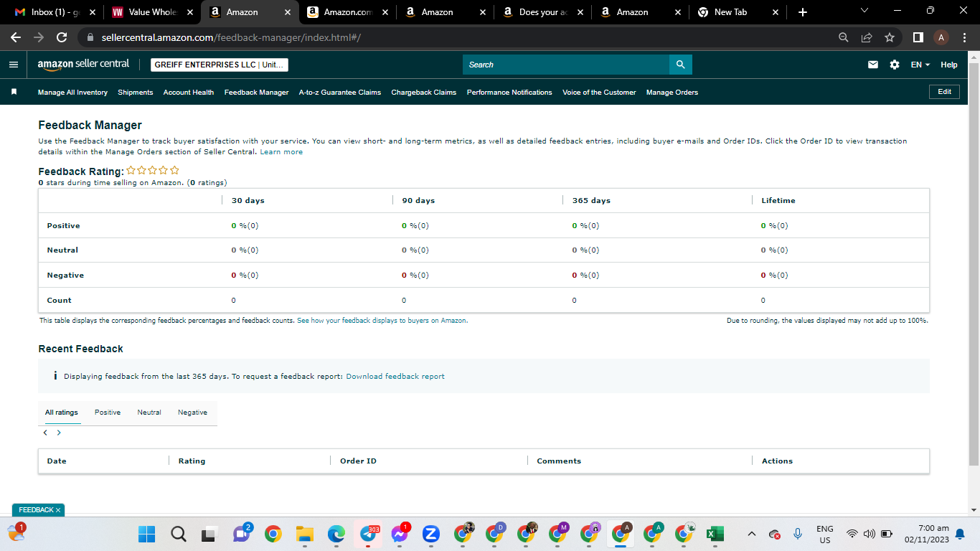The width and height of the screenshot is (980, 551).
Task: Expand the EN language dropdown
Action: [x=920, y=65]
